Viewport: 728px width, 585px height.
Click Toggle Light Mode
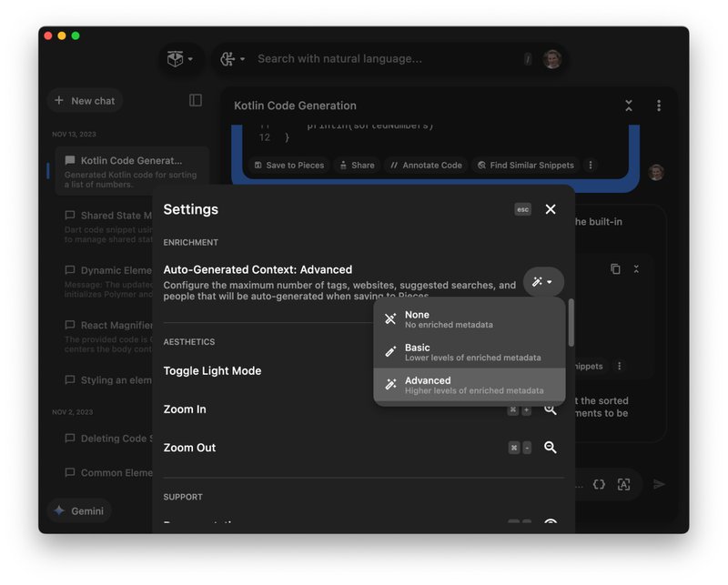pyautogui.click(x=212, y=371)
